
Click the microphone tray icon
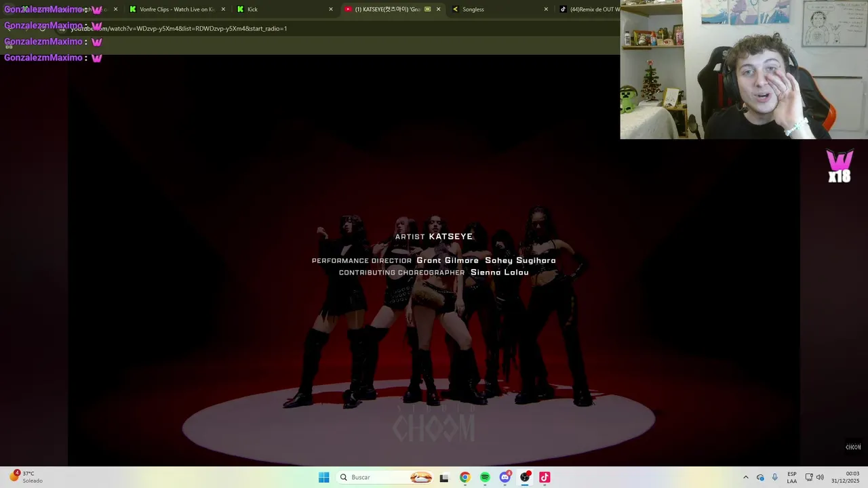tap(774, 477)
